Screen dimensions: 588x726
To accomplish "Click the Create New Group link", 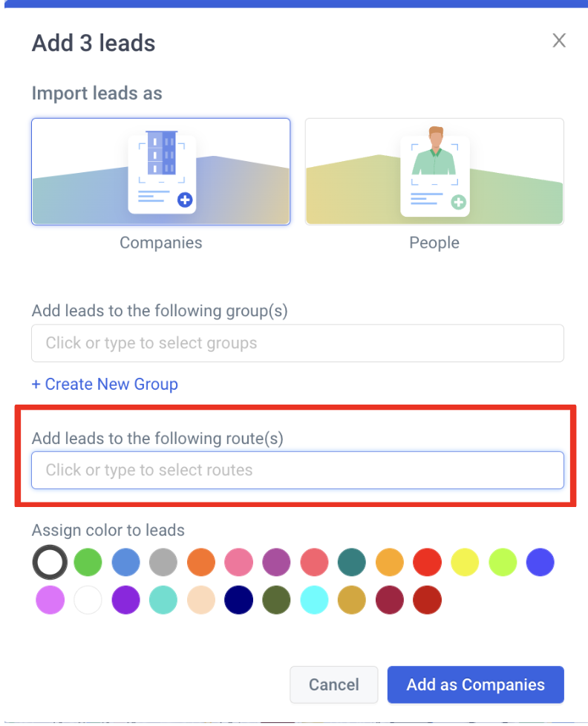I will [105, 384].
